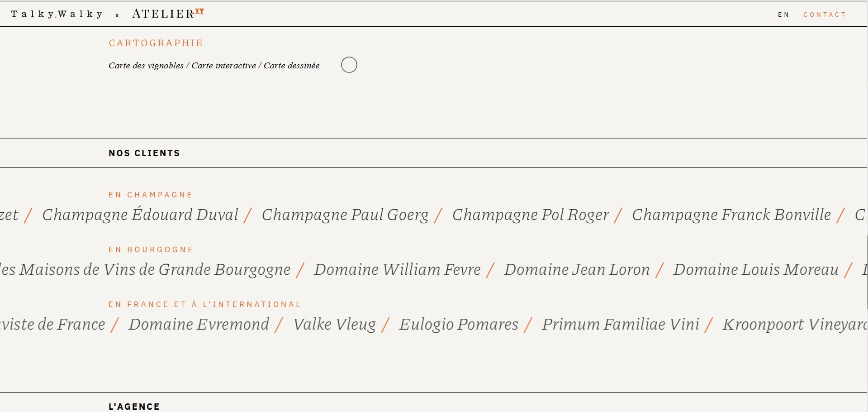The height and width of the screenshot is (412, 868).
Task: Click Valke Vleug client name
Action: pos(334,324)
